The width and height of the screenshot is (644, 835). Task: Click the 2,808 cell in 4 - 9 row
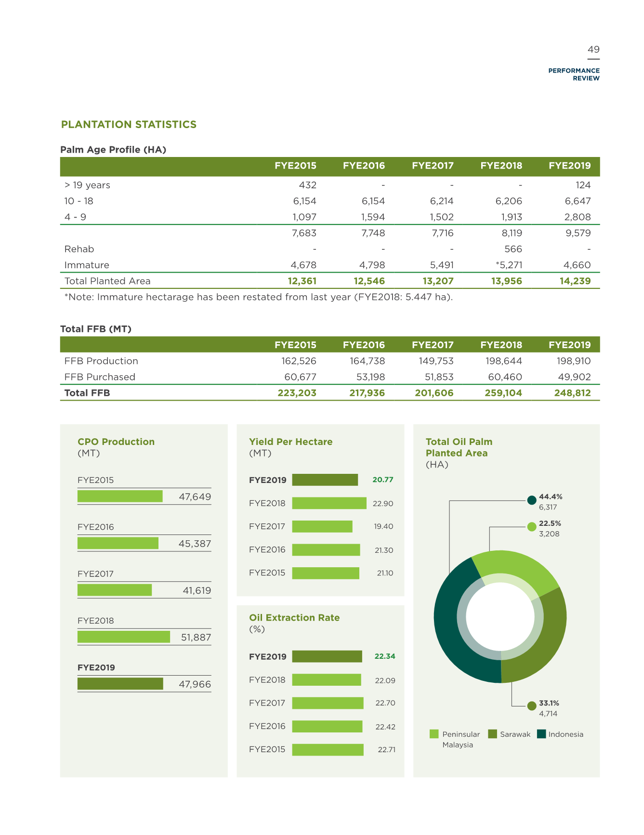(x=578, y=217)
